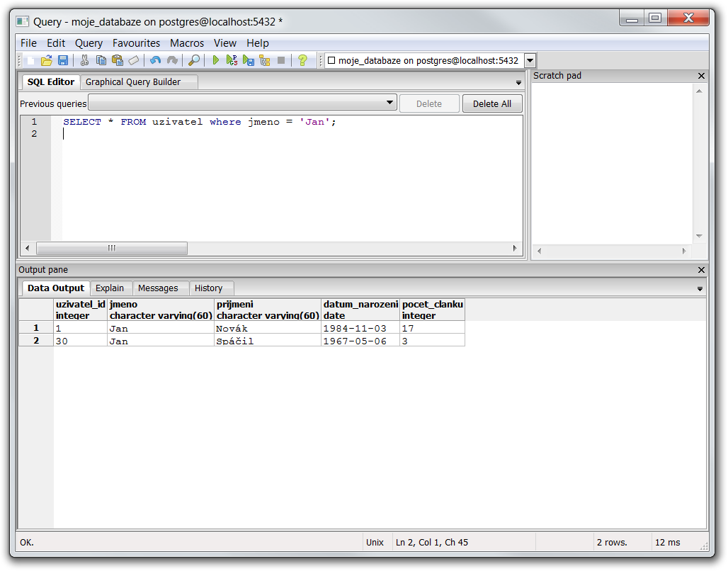Screen dimensions: 728x571
Task: Open the Macros menu
Action: (x=187, y=43)
